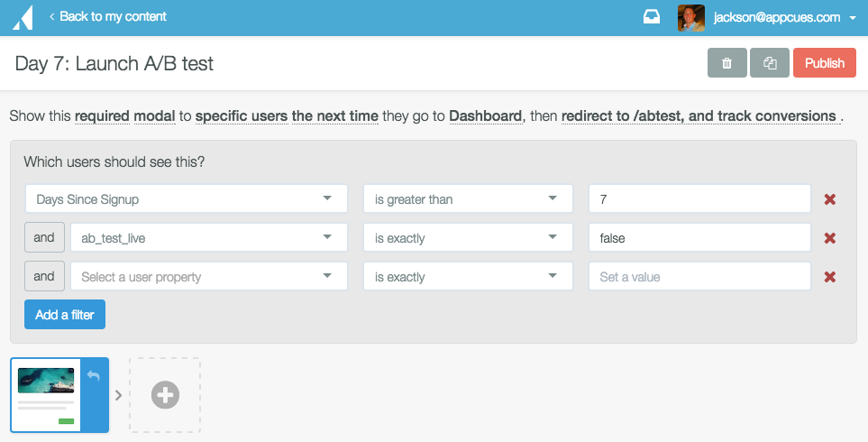The image size is (868, 442).
Task: Click the value field containing 7
Action: point(699,198)
